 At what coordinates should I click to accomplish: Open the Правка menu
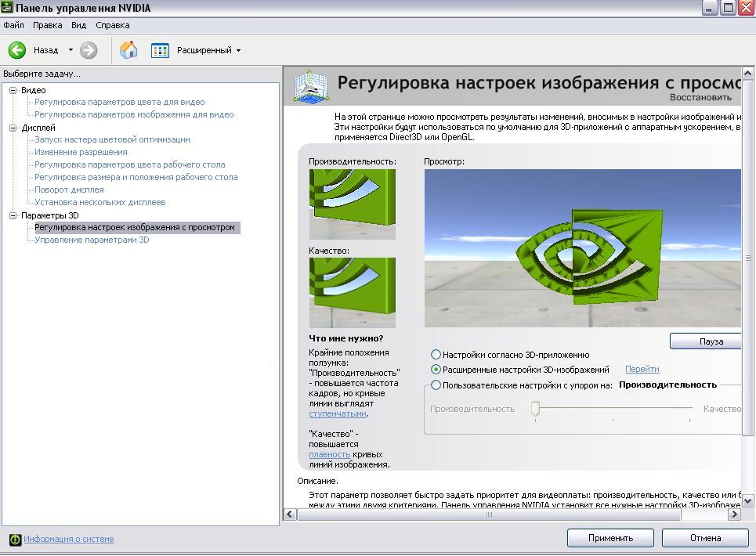pyautogui.click(x=47, y=25)
